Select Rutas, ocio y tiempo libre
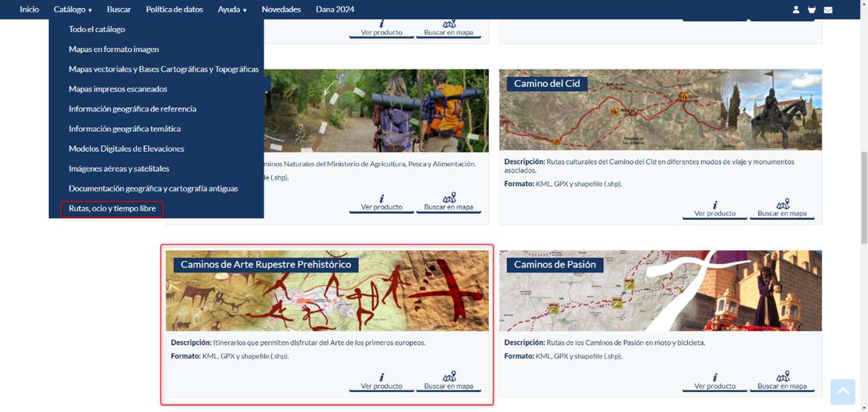This screenshot has height=412, width=868. pyautogui.click(x=112, y=209)
